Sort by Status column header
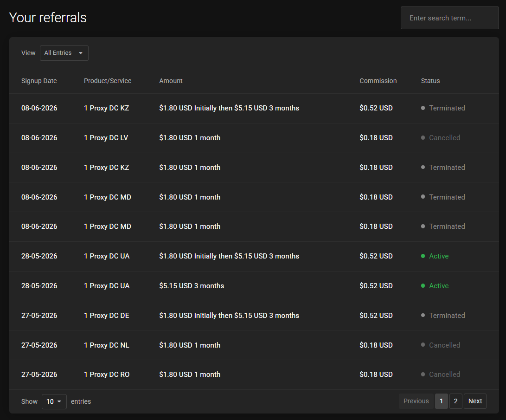Image resolution: width=506 pixels, height=420 pixels. (430, 81)
